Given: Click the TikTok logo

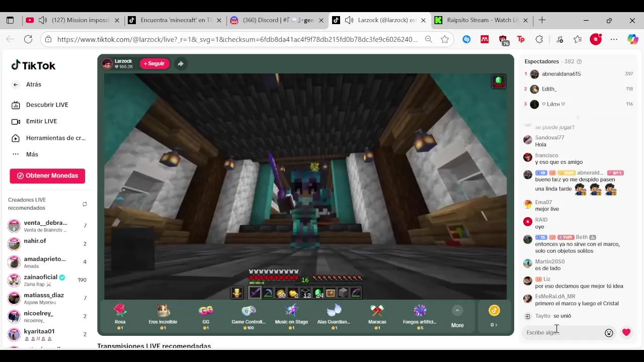Looking at the screenshot, I should 33,65.
